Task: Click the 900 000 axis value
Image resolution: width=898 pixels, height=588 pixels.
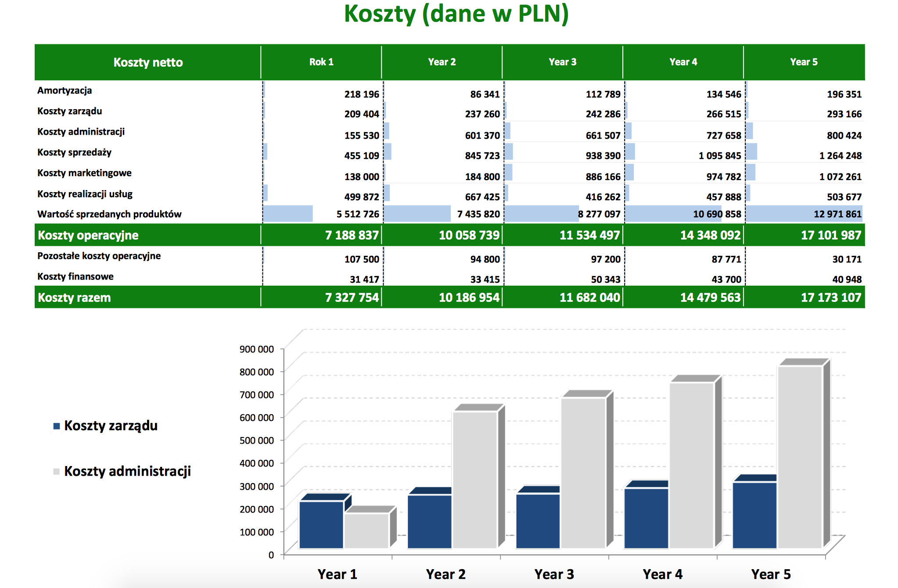Action: tap(256, 349)
